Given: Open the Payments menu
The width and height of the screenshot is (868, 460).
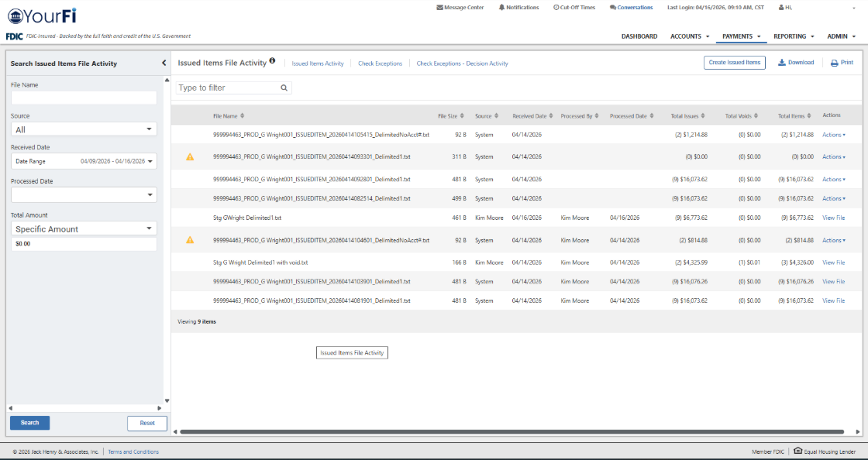Looking at the screenshot, I should click(x=741, y=36).
